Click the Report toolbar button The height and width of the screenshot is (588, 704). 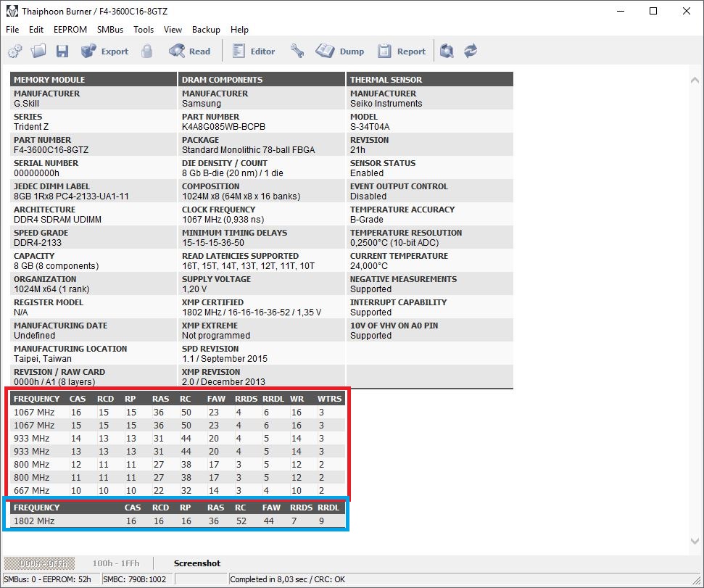coord(402,51)
